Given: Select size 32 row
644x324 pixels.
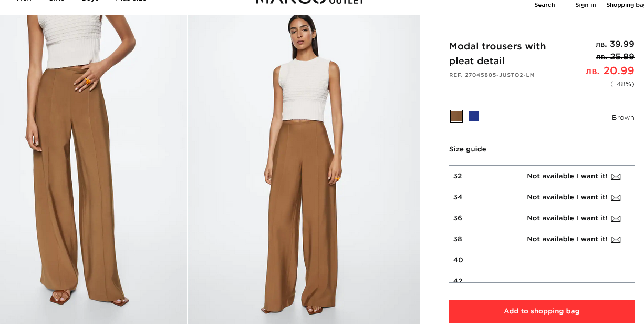Looking at the screenshot, I should [542, 176].
